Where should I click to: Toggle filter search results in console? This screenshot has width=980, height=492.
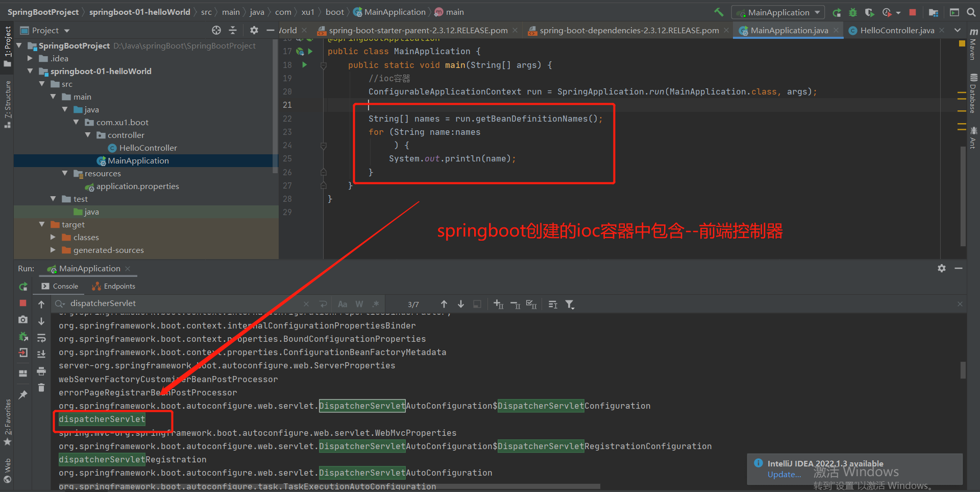pos(570,304)
